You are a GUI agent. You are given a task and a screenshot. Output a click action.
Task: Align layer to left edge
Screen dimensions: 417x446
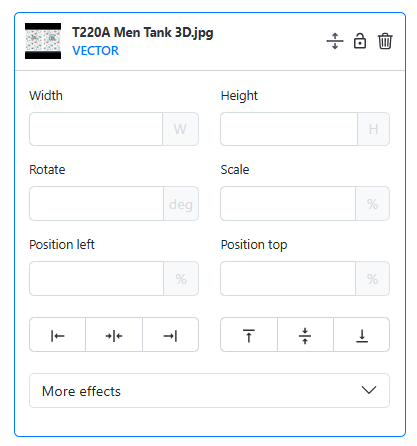57,335
